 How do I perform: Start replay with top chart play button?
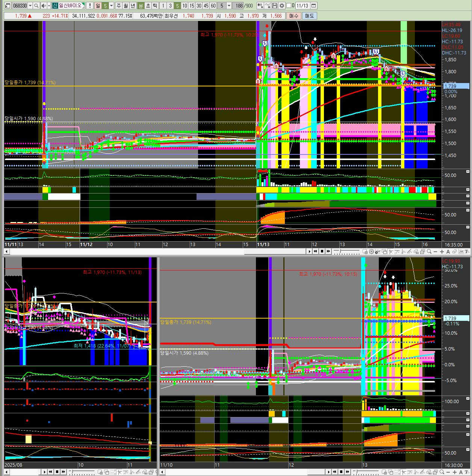[310, 251]
